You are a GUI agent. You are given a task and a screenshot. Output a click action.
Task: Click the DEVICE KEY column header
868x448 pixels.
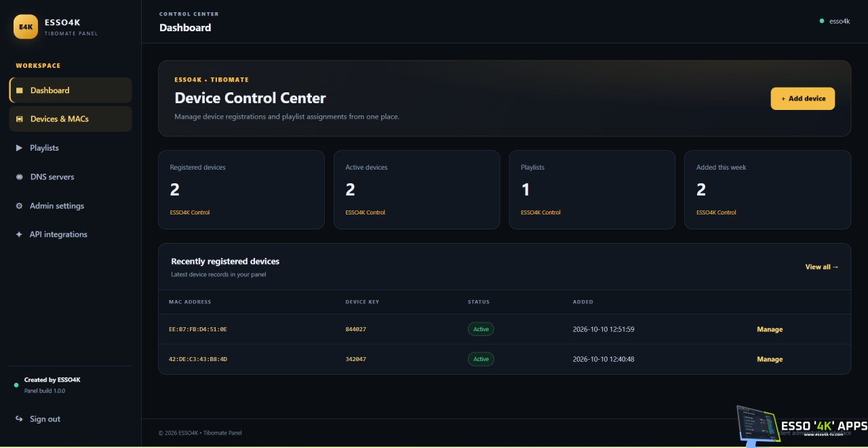coord(362,302)
